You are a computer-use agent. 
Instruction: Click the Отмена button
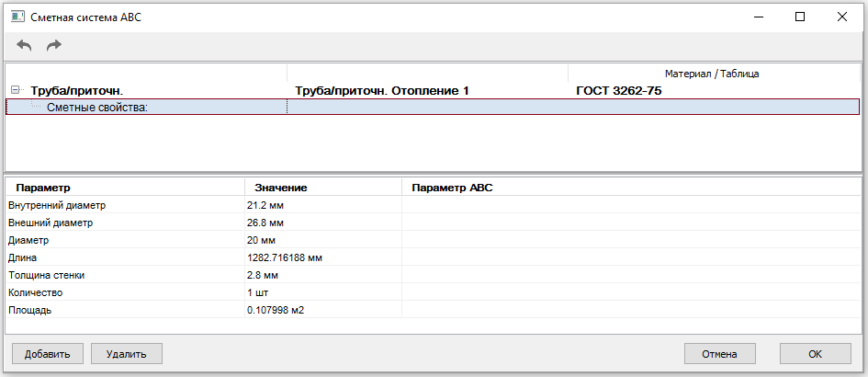(x=719, y=354)
